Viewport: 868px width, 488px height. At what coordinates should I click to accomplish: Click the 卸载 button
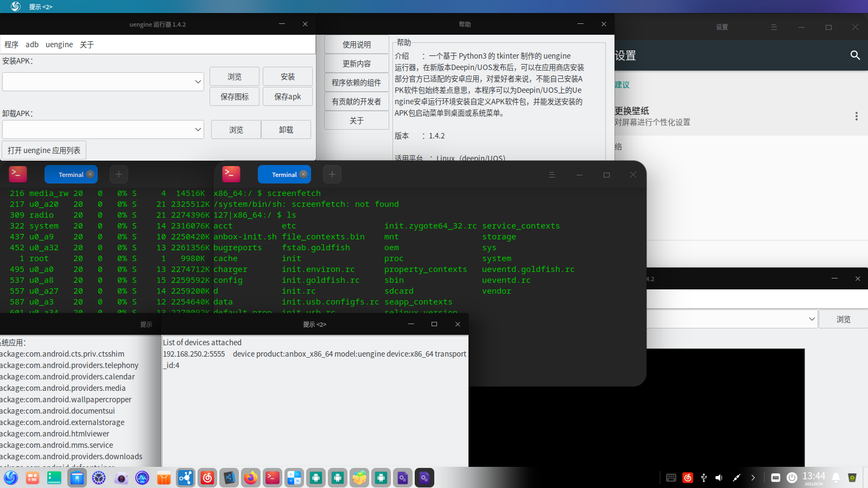point(286,130)
